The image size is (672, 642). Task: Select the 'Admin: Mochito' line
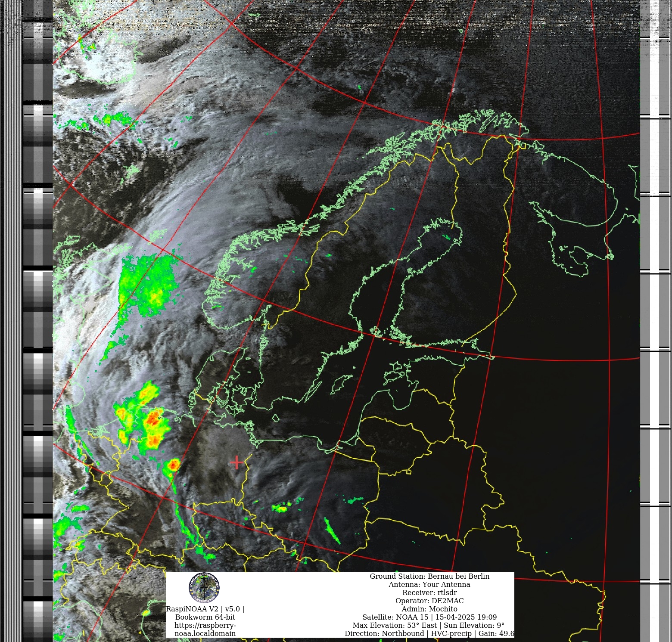pos(429,609)
